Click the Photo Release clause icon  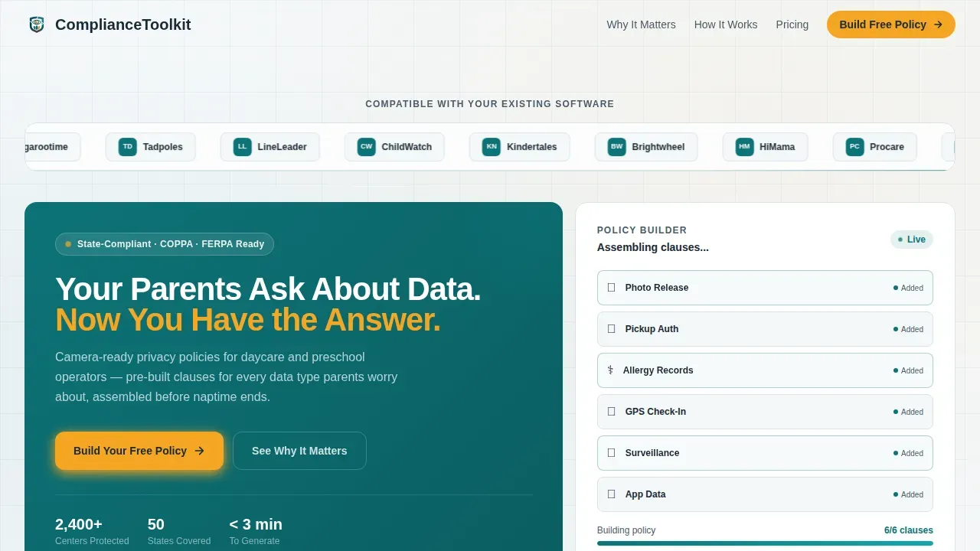[611, 288]
